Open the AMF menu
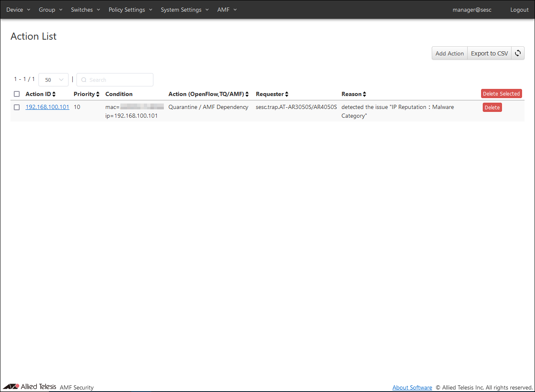 pyautogui.click(x=227, y=10)
